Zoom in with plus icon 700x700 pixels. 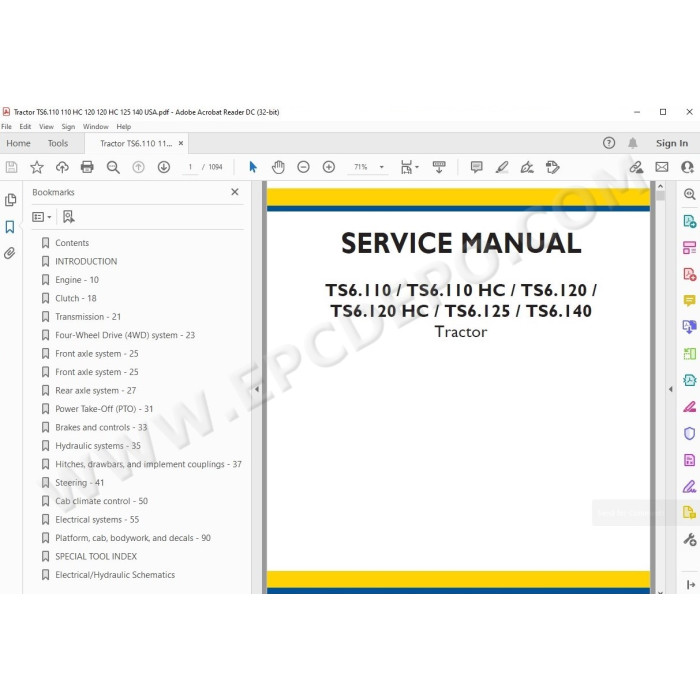click(x=329, y=167)
